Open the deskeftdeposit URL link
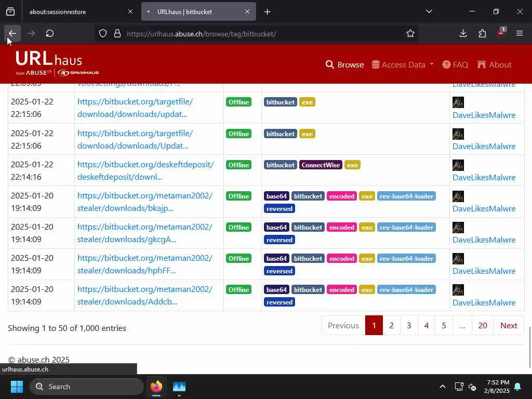The height and width of the screenshot is (399, 532). pyautogui.click(x=145, y=170)
